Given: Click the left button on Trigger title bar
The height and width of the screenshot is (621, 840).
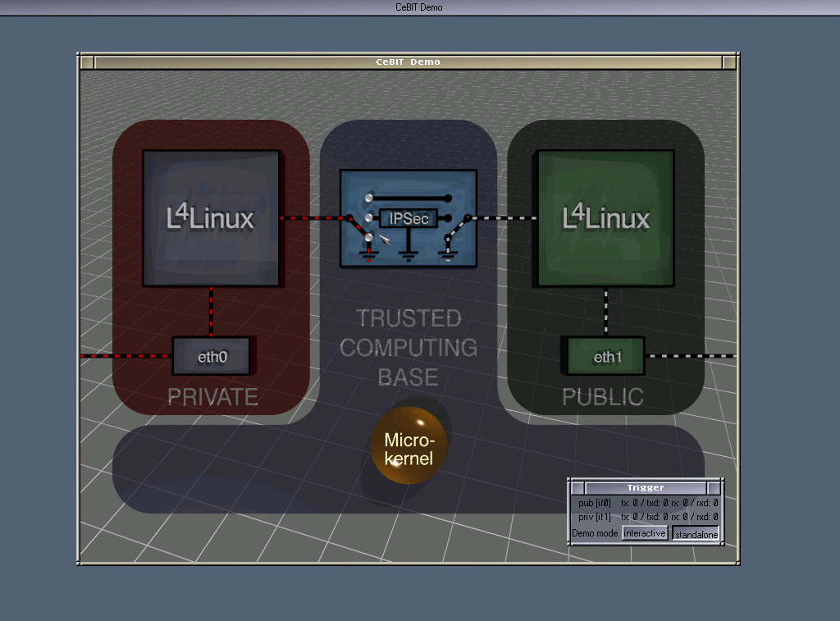Looking at the screenshot, I should [x=577, y=488].
